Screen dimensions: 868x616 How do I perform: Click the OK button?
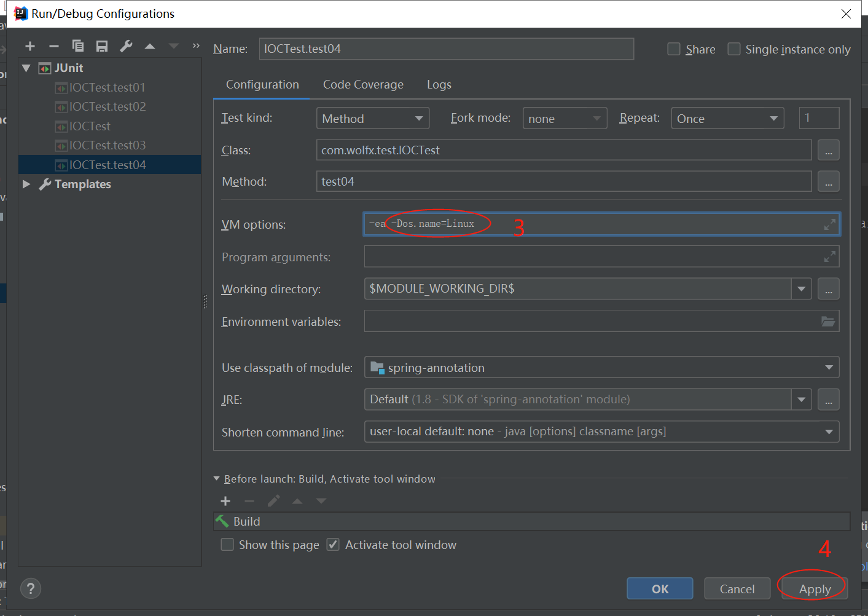(x=660, y=589)
